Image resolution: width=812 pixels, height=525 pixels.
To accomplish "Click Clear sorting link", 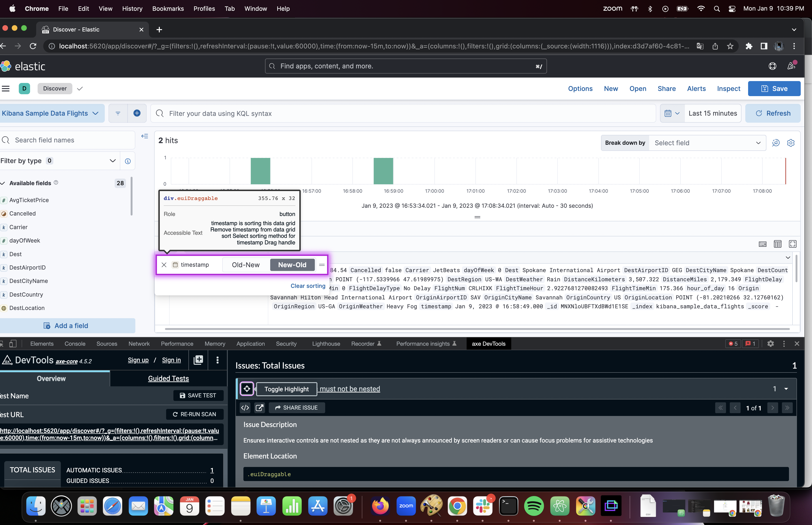I will [308, 286].
